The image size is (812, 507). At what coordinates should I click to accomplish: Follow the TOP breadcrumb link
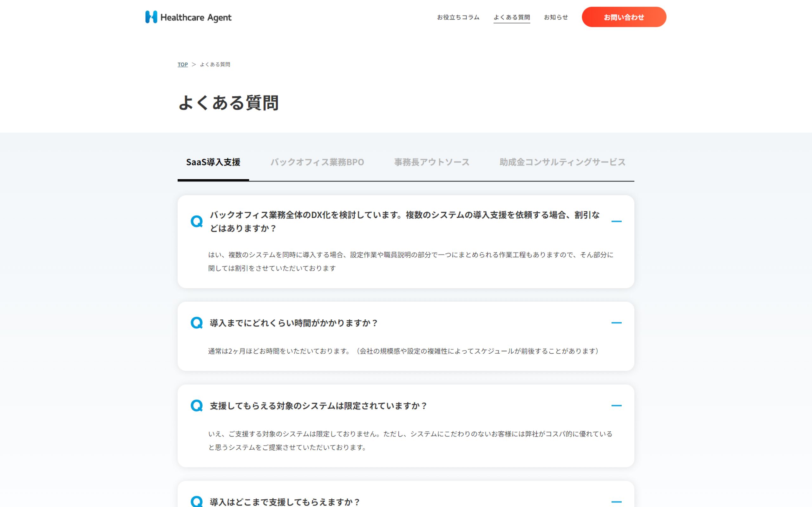[182, 64]
